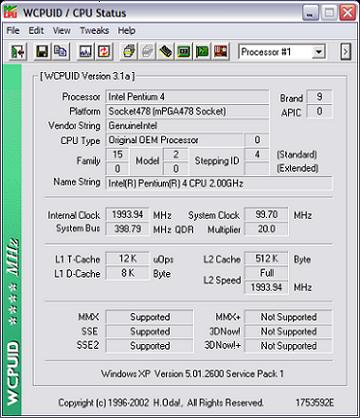Click the red circuit board icon

pos(221,52)
